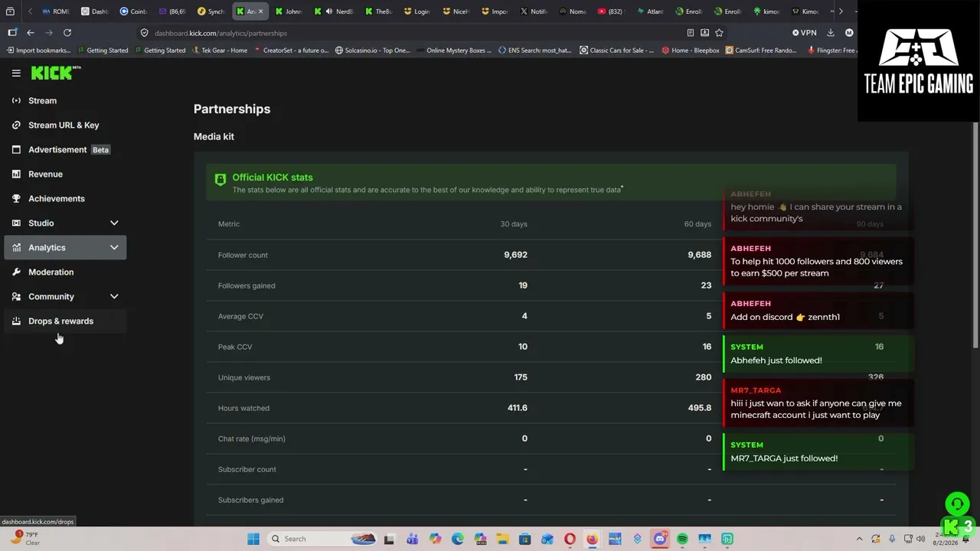Select the Official KICK stats heading
This screenshot has width=980, height=551.
coord(273,178)
